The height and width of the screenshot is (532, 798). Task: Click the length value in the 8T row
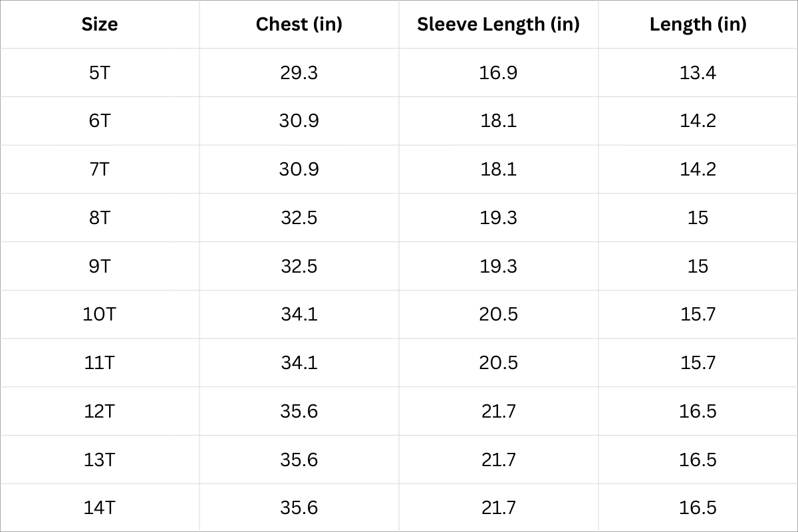(x=698, y=217)
